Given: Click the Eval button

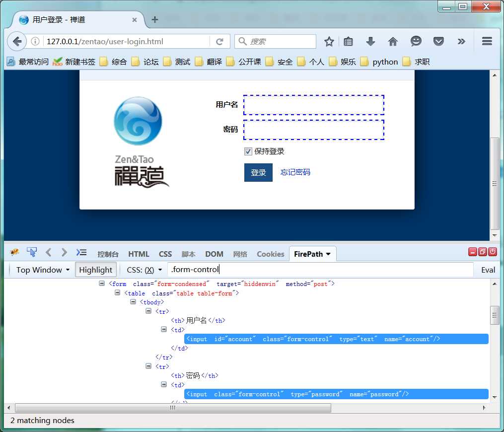Looking at the screenshot, I should pyautogui.click(x=488, y=270).
